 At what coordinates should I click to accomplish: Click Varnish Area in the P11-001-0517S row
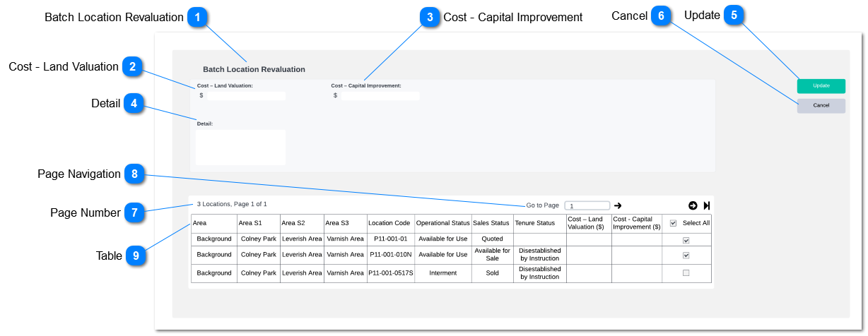[x=345, y=273]
